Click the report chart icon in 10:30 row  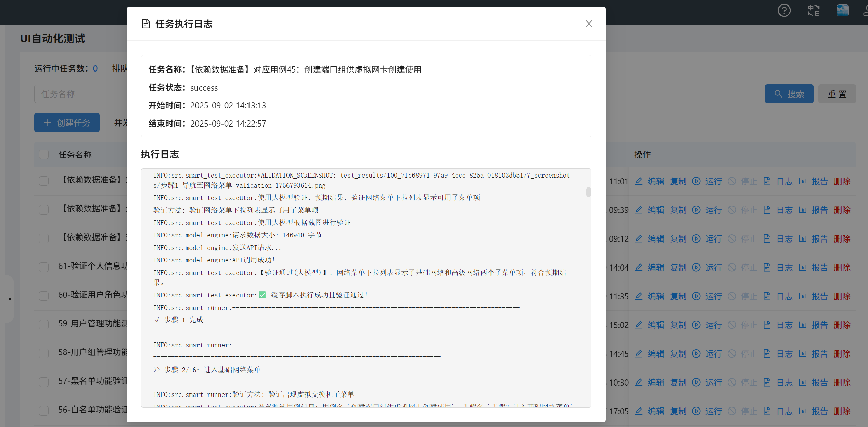802,383
